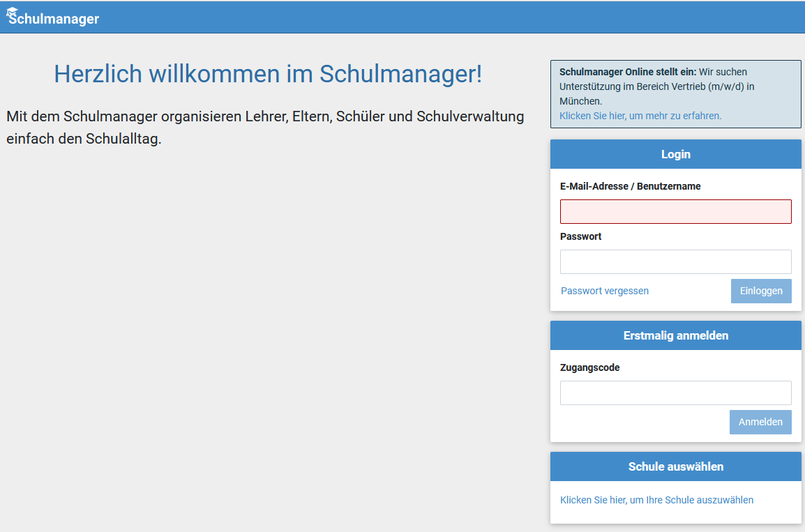The width and height of the screenshot is (805, 532).
Task: Open the 'Passwort vergessen' link
Action: (x=604, y=291)
